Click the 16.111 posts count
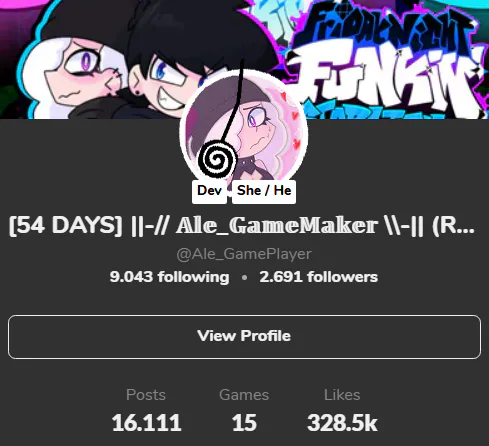 click(x=146, y=423)
